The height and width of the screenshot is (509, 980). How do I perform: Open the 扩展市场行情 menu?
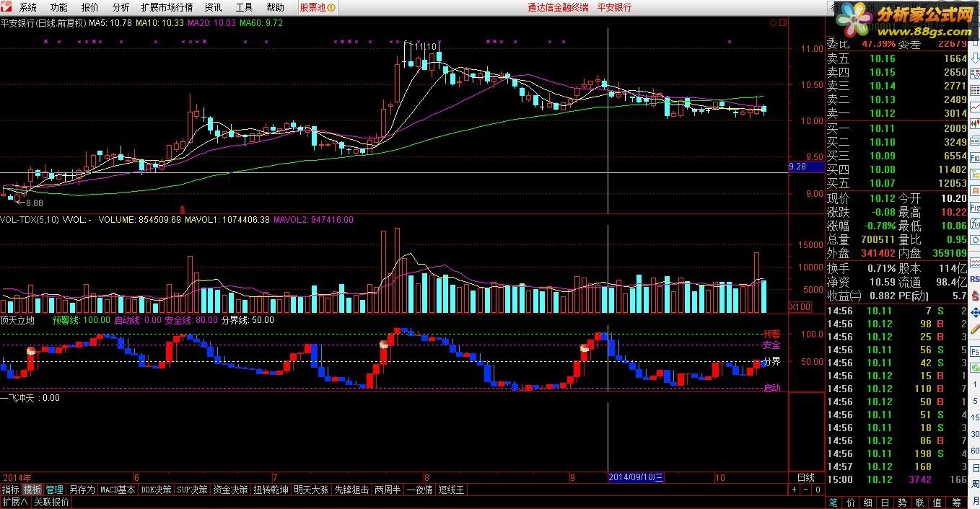pyautogui.click(x=167, y=7)
